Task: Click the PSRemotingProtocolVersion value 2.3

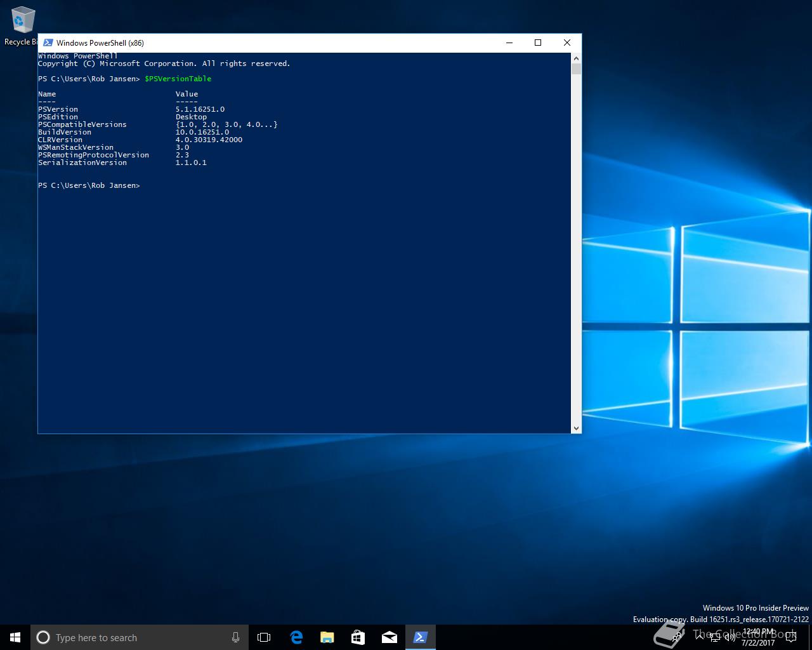Action: [182, 155]
